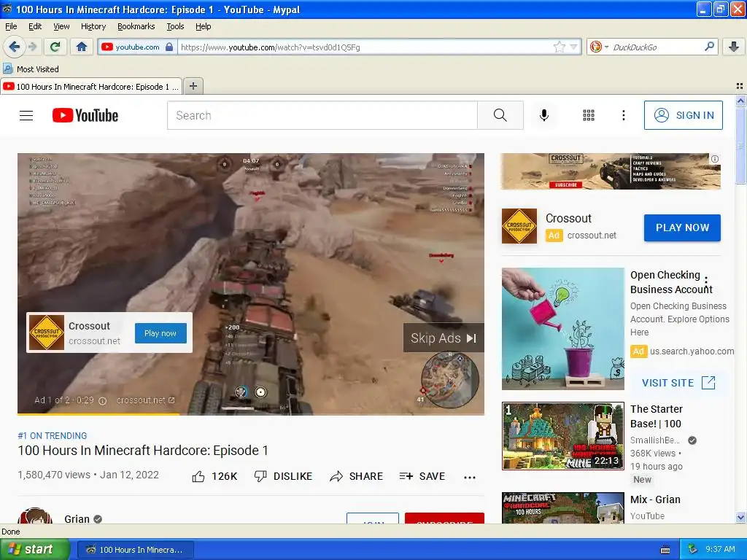Open the home page via house icon

click(x=82, y=47)
